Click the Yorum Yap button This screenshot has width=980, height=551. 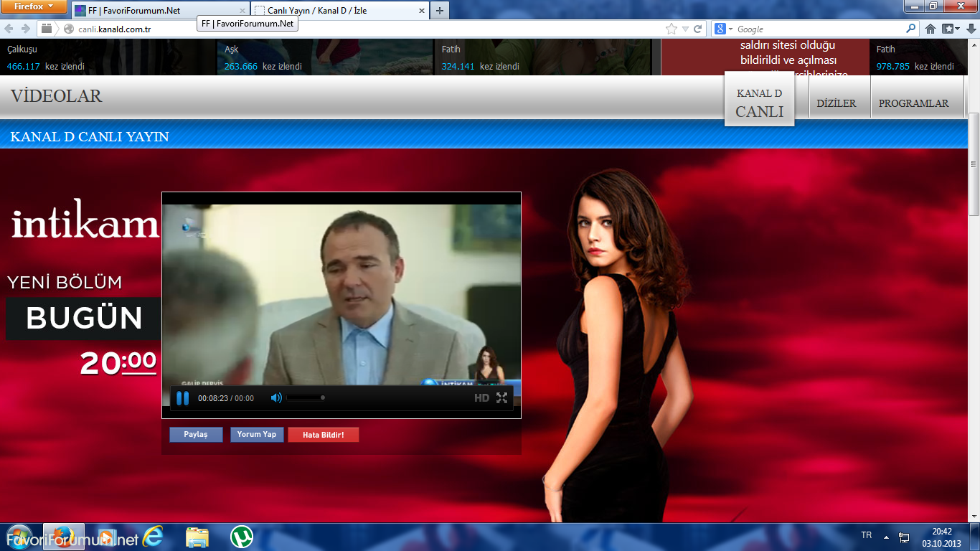click(257, 435)
